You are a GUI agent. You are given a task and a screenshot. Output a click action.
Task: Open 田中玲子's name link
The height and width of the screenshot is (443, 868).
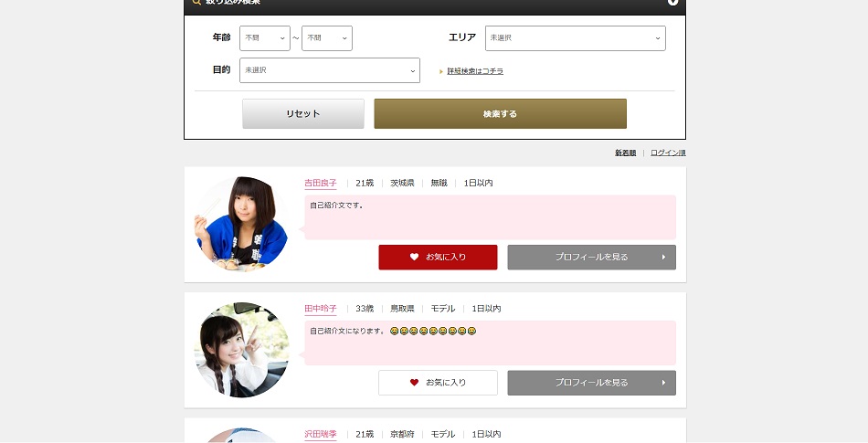[321, 309]
